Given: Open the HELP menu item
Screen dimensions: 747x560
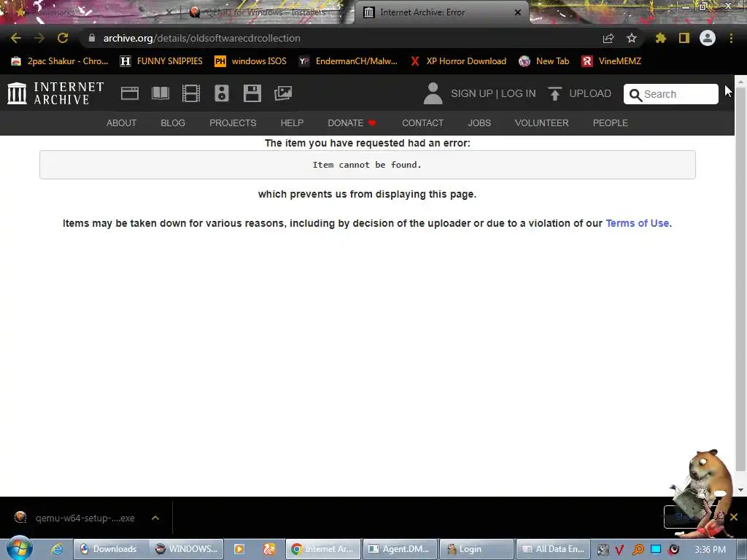Looking at the screenshot, I should click(x=292, y=122).
